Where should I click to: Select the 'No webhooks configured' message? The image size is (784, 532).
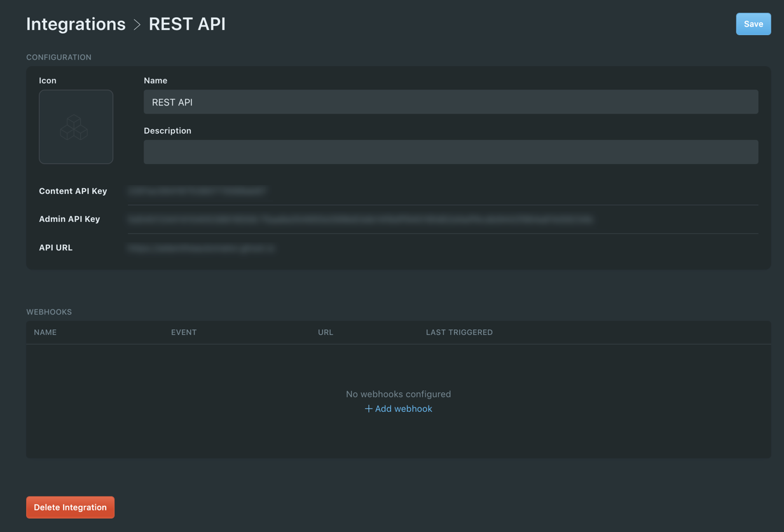(398, 394)
